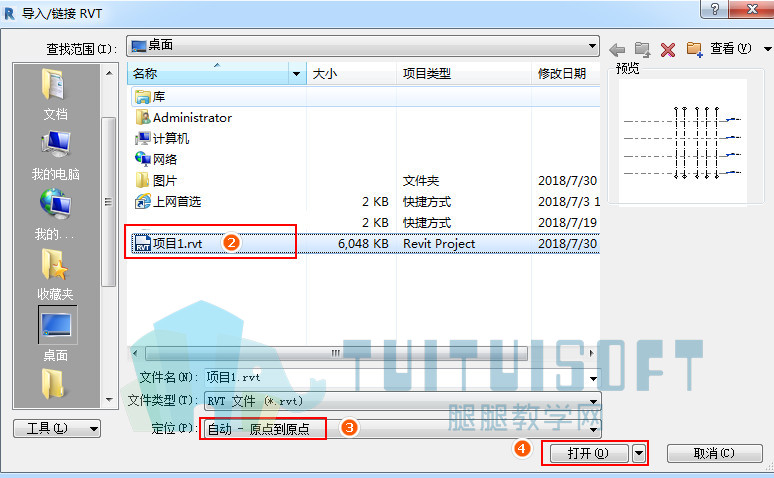This screenshot has height=478, width=774.
Task: Sort by the 项目类型 column header
Action: click(464, 74)
